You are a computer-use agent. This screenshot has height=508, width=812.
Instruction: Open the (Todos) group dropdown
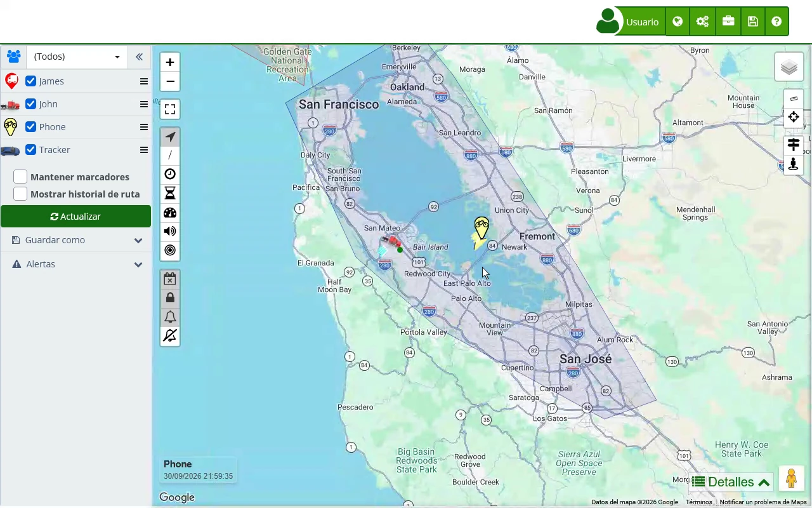(77, 57)
